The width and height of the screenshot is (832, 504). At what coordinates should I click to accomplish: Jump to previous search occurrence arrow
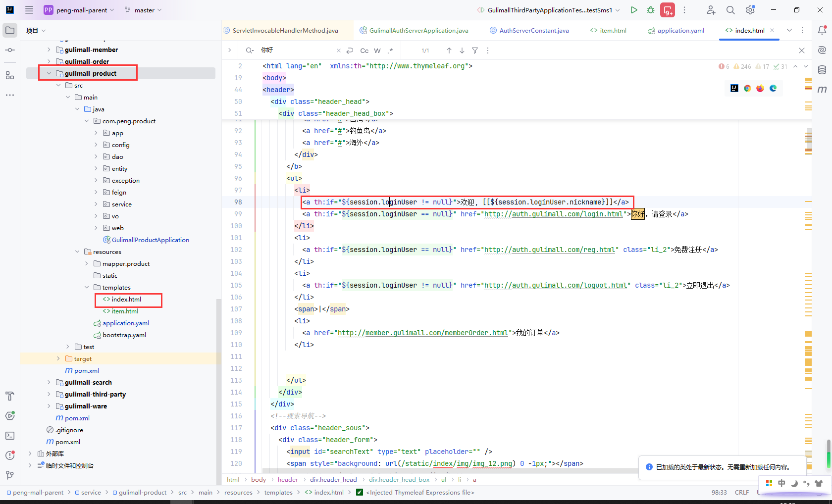(x=449, y=50)
